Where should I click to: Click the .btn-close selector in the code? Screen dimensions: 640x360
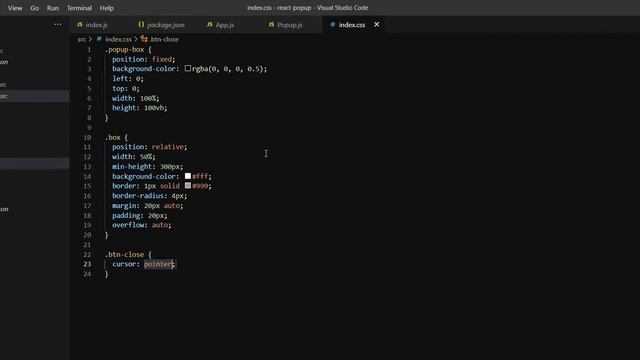point(124,254)
